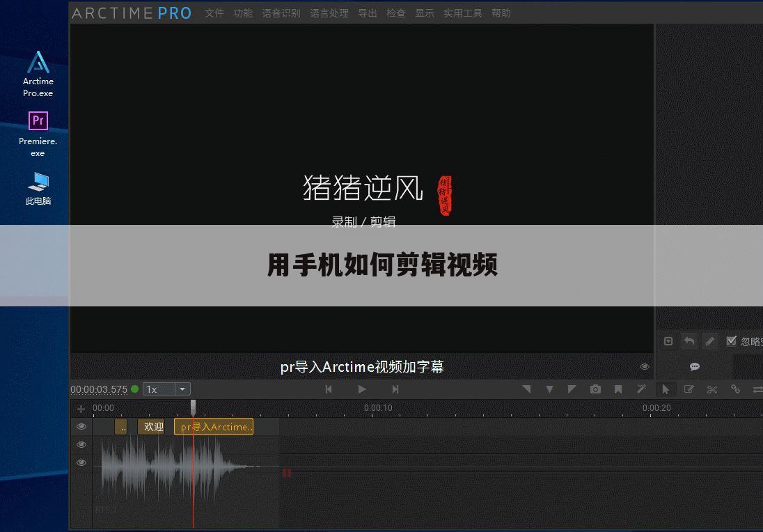The width and height of the screenshot is (763, 532).
Task: Click the scissors cut tool
Action: point(711,389)
